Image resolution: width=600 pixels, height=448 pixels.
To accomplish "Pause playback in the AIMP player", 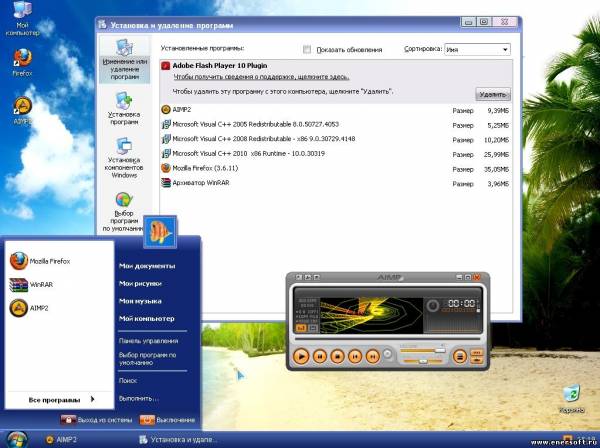I will 320,357.
